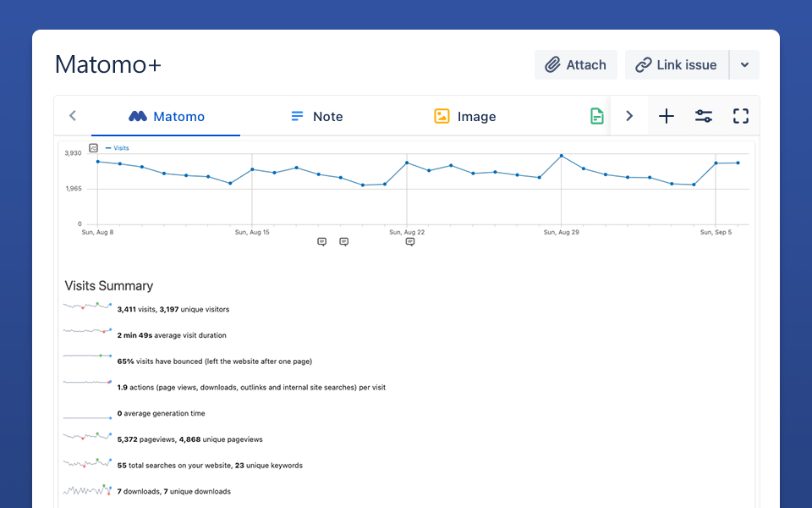Open the annotation icon under Aug 22
Image resolution: width=812 pixels, height=508 pixels.
pyautogui.click(x=410, y=241)
